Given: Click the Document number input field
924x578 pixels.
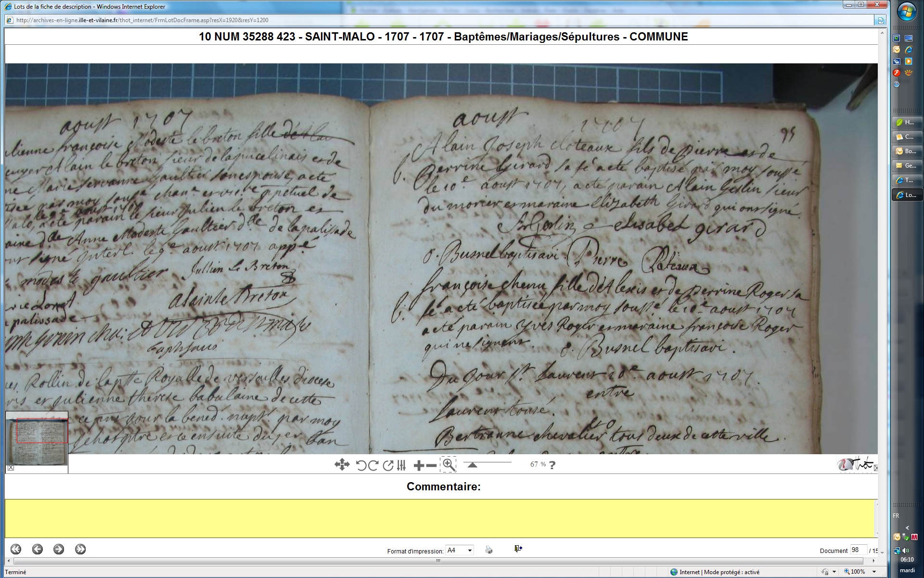Looking at the screenshot, I should (x=858, y=550).
